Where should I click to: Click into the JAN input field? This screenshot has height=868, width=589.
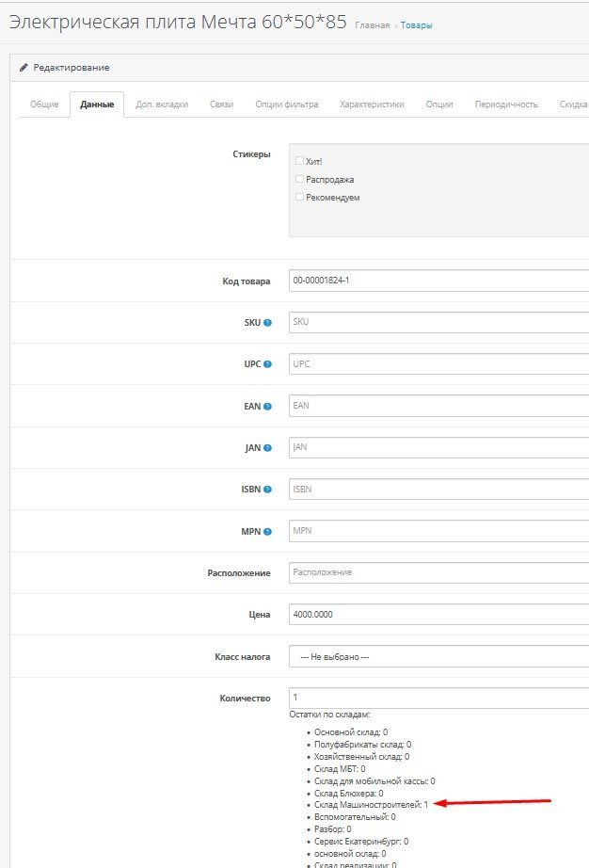(438, 447)
